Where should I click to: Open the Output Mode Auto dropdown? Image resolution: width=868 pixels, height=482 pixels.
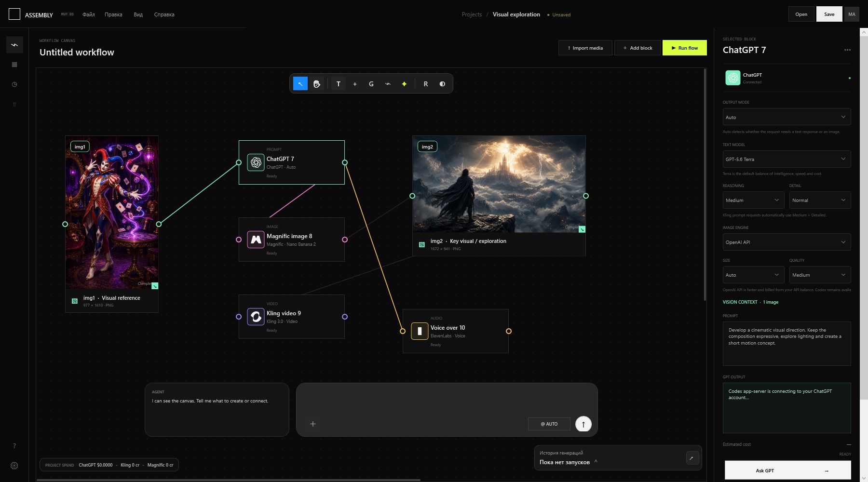tap(787, 117)
